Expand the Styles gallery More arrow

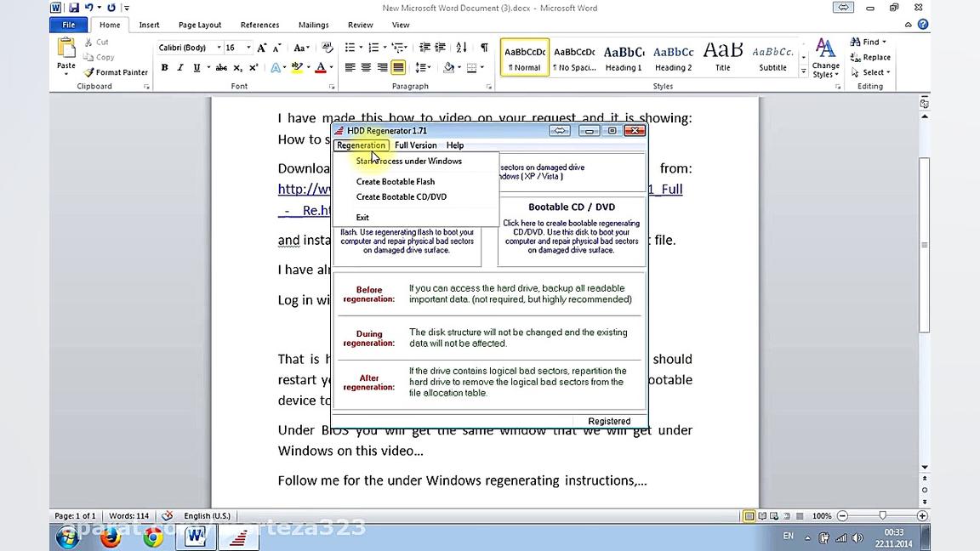(804, 72)
